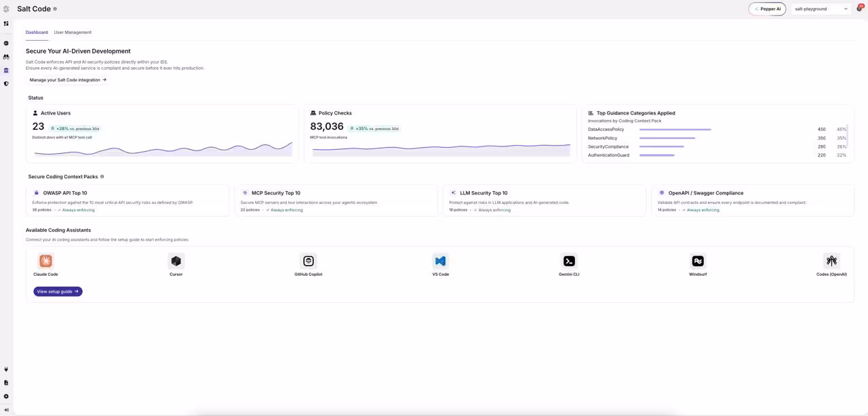Click the Policy Checks icon

(313, 113)
